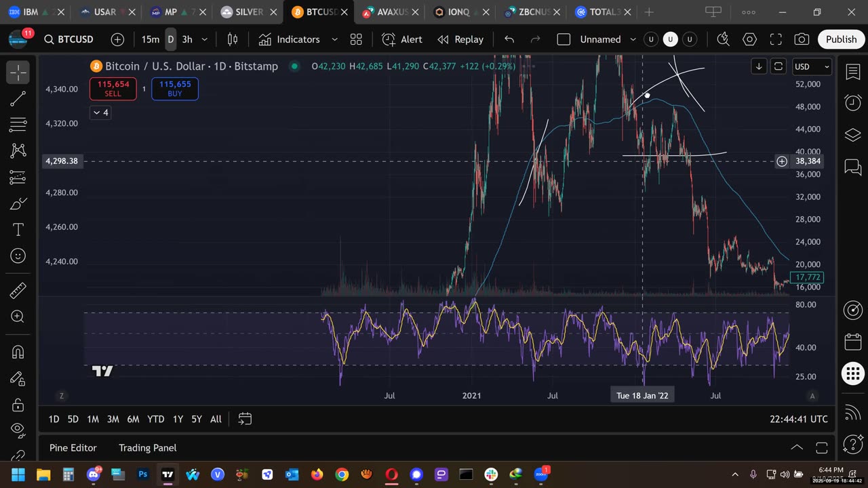
Task: Start bar Replay mode
Action: coord(460,39)
